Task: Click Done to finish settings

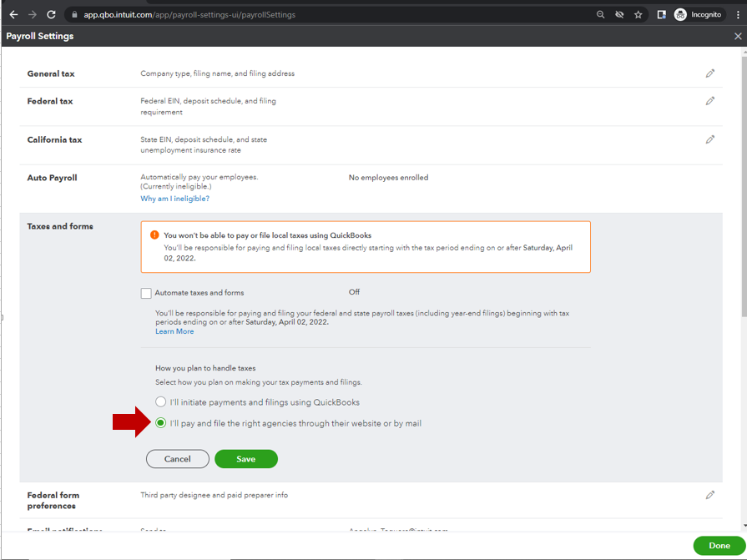Action: tap(719, 546)
